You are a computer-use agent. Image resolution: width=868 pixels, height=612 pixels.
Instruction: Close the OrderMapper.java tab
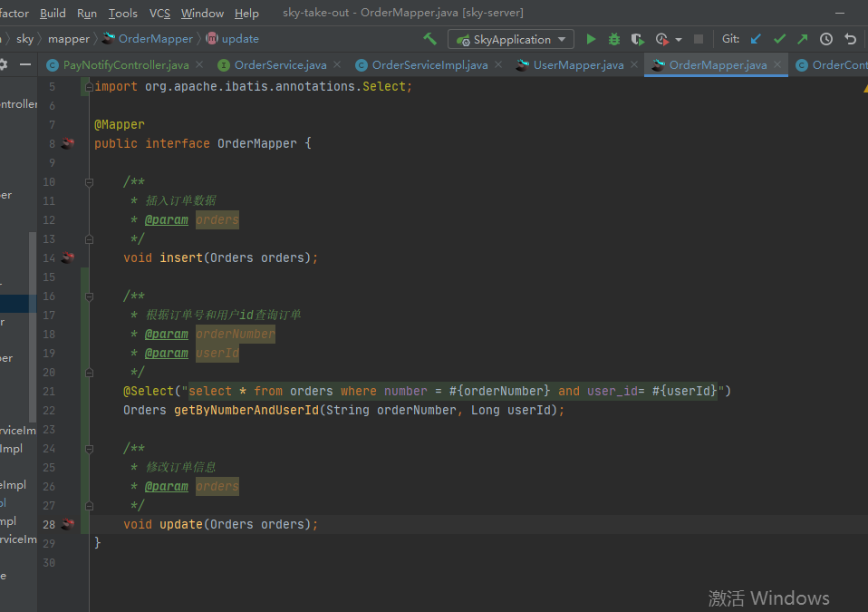coord(777,64)
